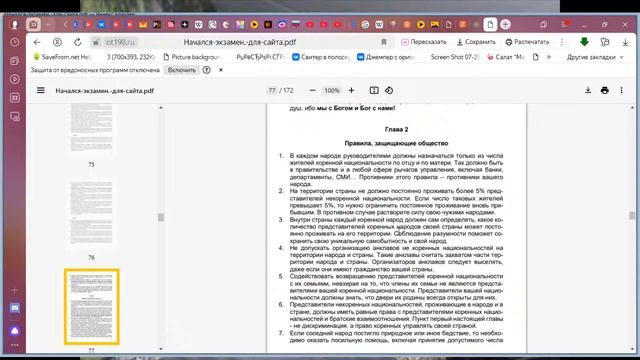Click Сохранить button
Image resolution: width=640 pixels, height=360 pixels.
[x=476, y=42]
